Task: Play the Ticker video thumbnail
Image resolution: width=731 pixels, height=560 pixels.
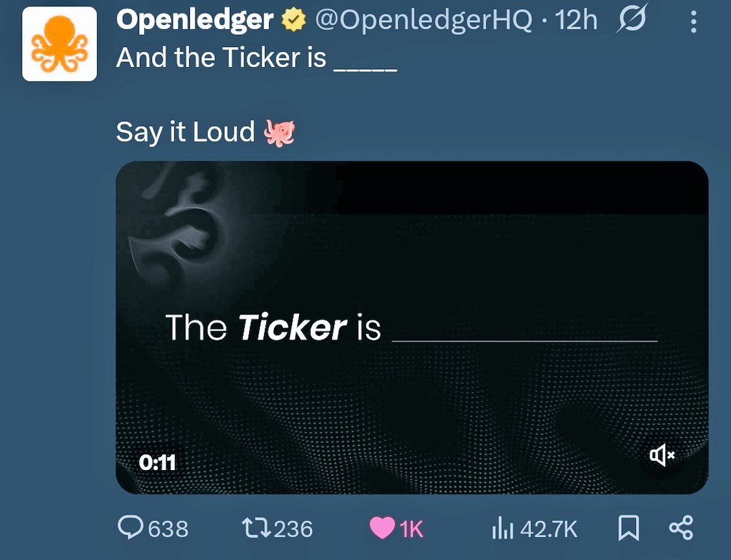Action: pyautogui.click(x=412, y=327)
